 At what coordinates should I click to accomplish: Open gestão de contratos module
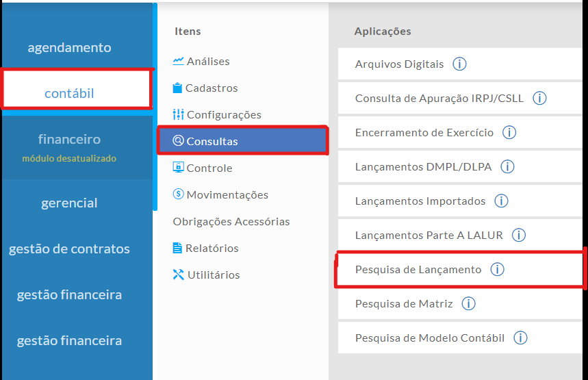(x=69, y=249)
